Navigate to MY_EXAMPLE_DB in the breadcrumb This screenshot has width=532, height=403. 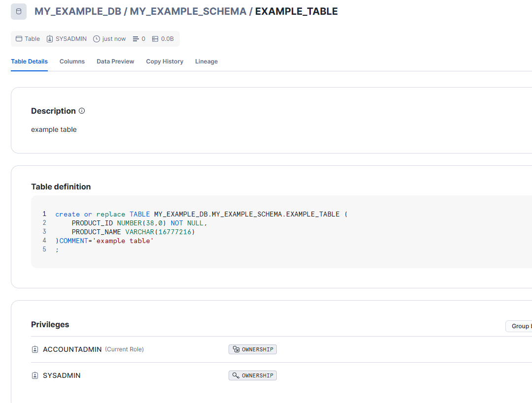[x=78, y=11]
